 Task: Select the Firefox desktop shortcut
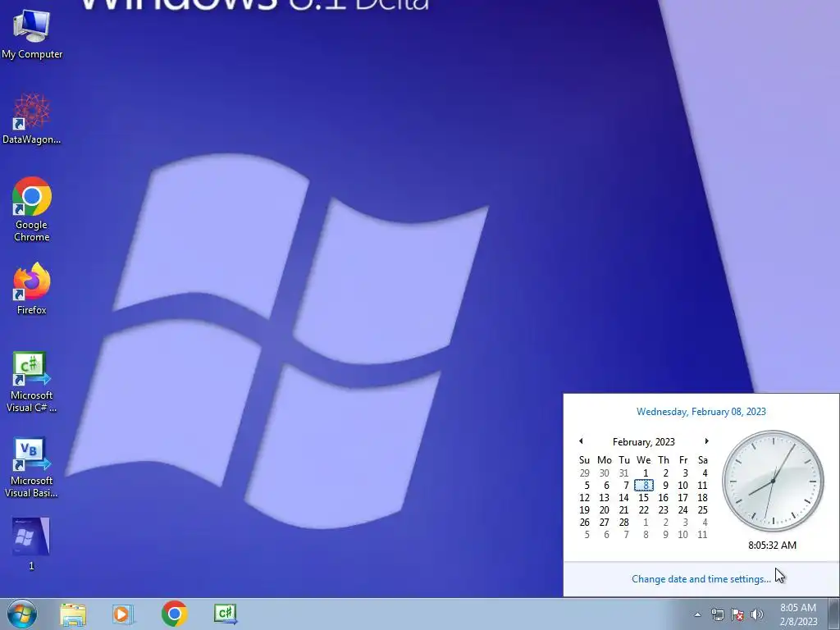click(x=32, y=289)
